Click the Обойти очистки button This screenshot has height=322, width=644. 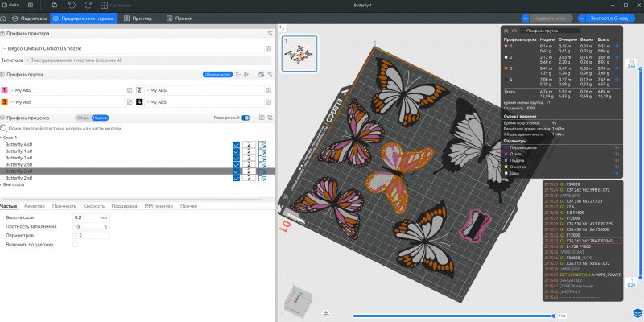pyautogui.click(x=218, y=74)
